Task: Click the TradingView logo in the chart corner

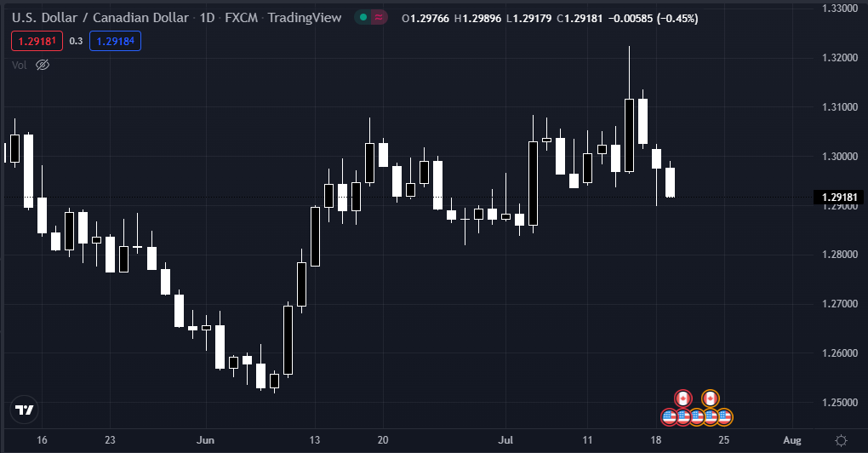Action: point(25,410)
